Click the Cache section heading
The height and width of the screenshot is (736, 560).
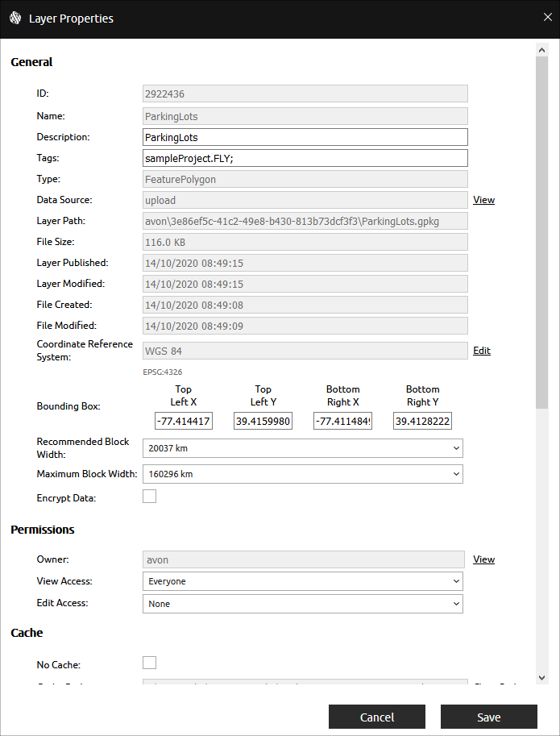click(x=27, y=633)
